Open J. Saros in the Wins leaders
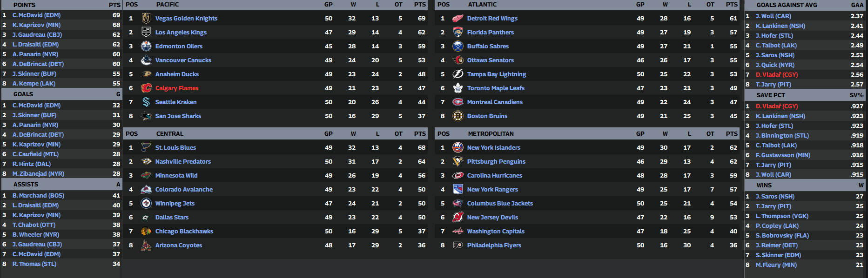This screenshot has height=278, width=868. [775, 197]
